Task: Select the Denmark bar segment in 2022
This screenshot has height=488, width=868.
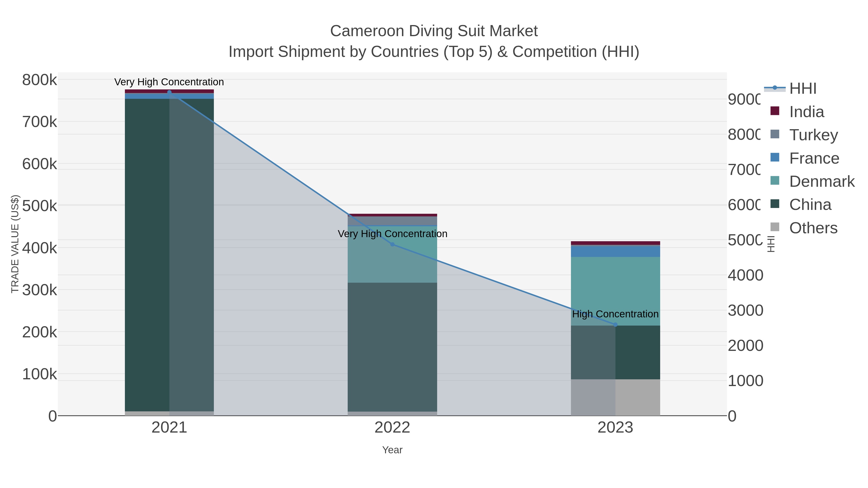Action: click(392, 254)
